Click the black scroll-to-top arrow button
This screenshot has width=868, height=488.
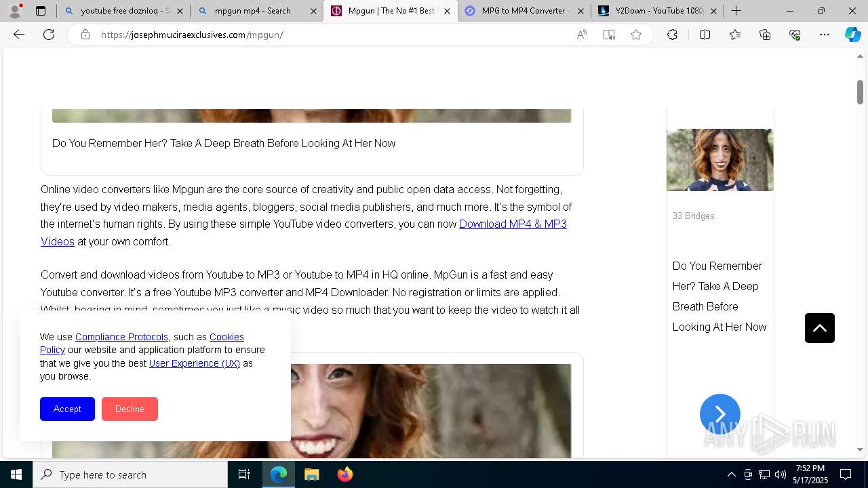pyautogui.click(x=820, y=328)
